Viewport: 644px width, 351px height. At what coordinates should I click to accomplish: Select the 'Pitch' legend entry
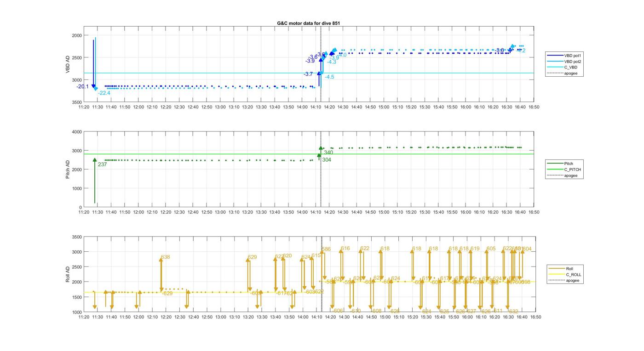[569, 164]
